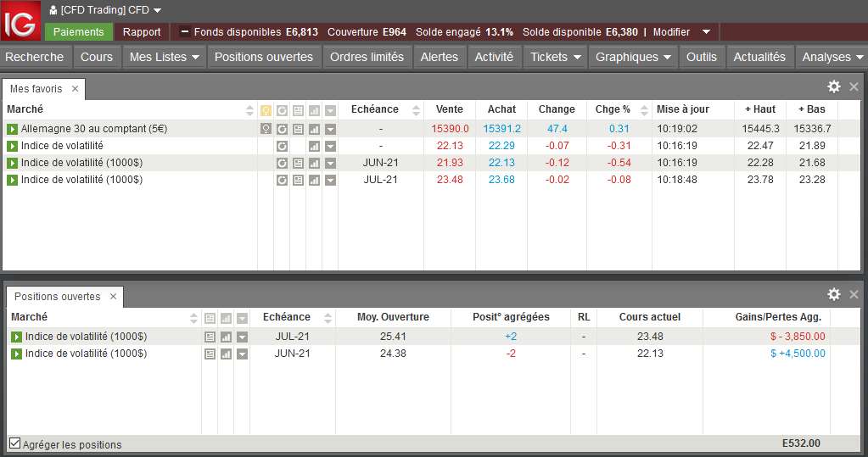Screen dimensions: 868x457
Task: Open chart icon for undated Indice de volatilité in favoris
Action: pos(314,146)
